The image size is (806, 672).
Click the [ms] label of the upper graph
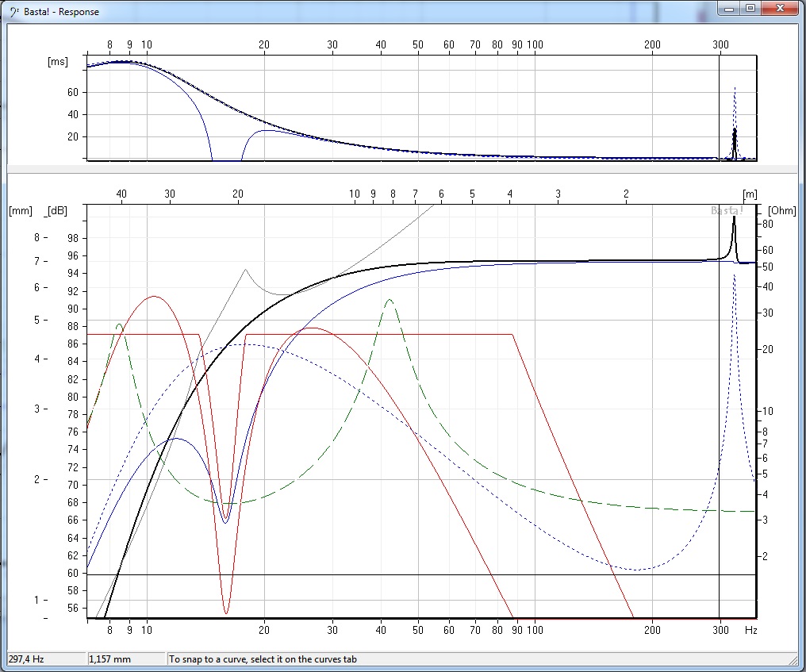tap(58, 61)
